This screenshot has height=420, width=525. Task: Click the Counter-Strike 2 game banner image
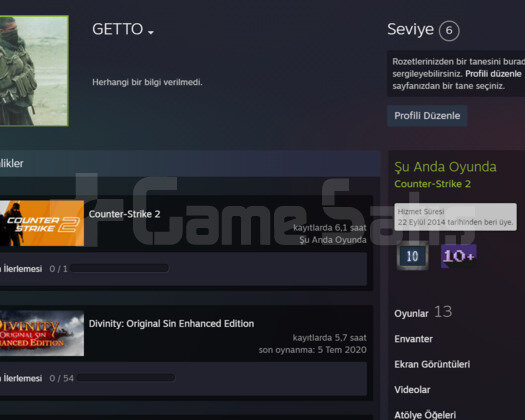coord(42,223)
